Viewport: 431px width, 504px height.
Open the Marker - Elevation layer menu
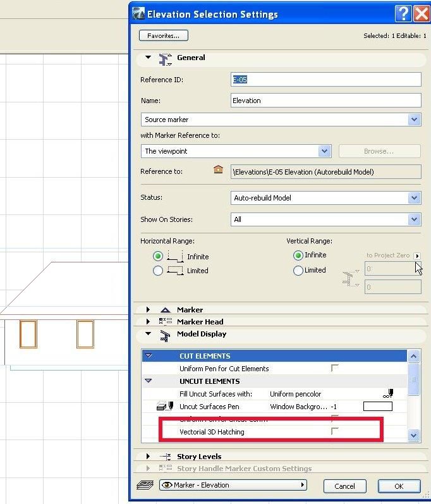pyautogui.click(x=233, y=485)
